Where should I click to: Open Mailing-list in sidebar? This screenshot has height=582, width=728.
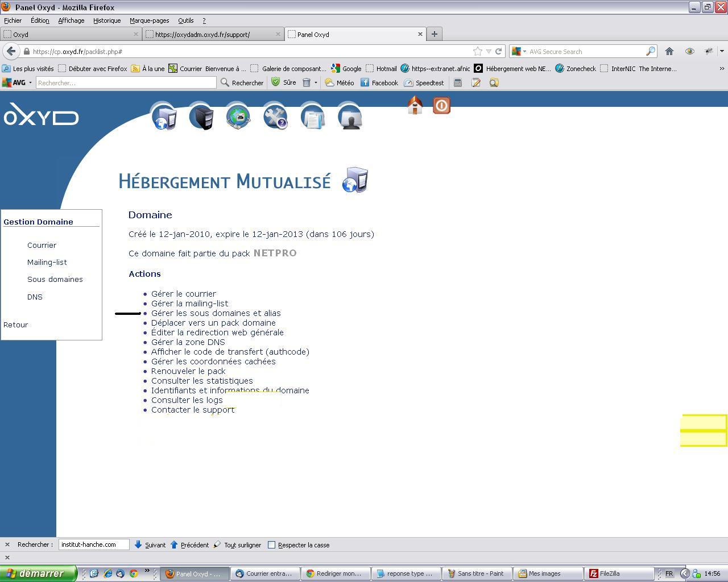point(47,262)
